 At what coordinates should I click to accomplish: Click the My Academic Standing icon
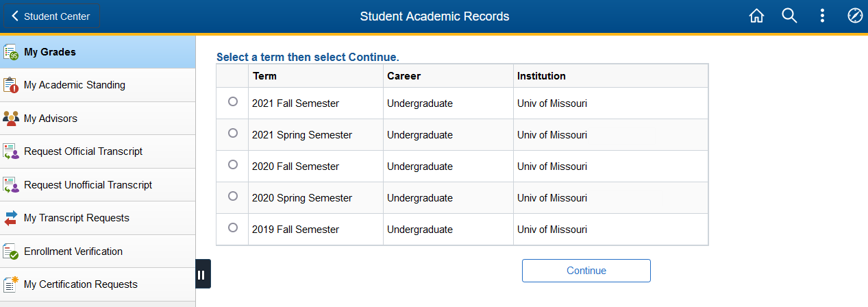tap(10, 85)
